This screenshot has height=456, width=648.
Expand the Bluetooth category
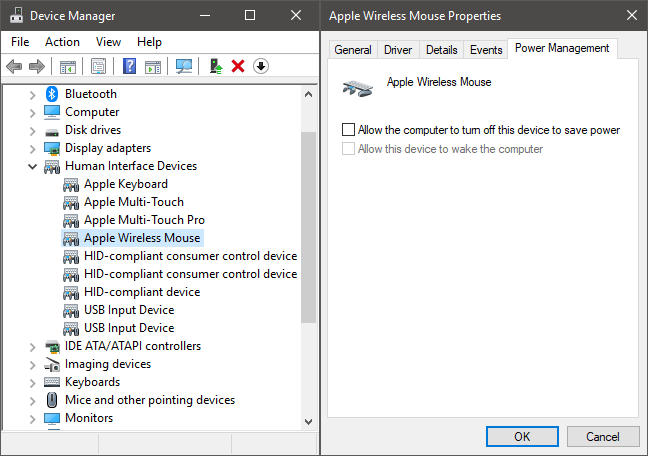point(33,95)
